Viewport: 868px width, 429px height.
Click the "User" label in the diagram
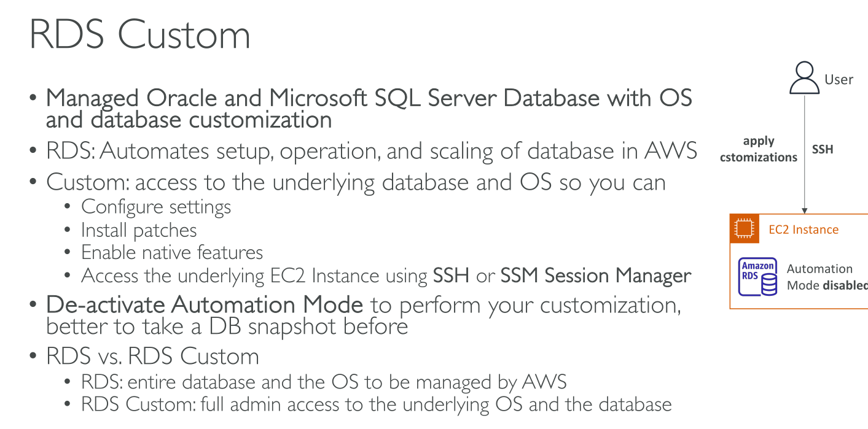coord(839,80)
